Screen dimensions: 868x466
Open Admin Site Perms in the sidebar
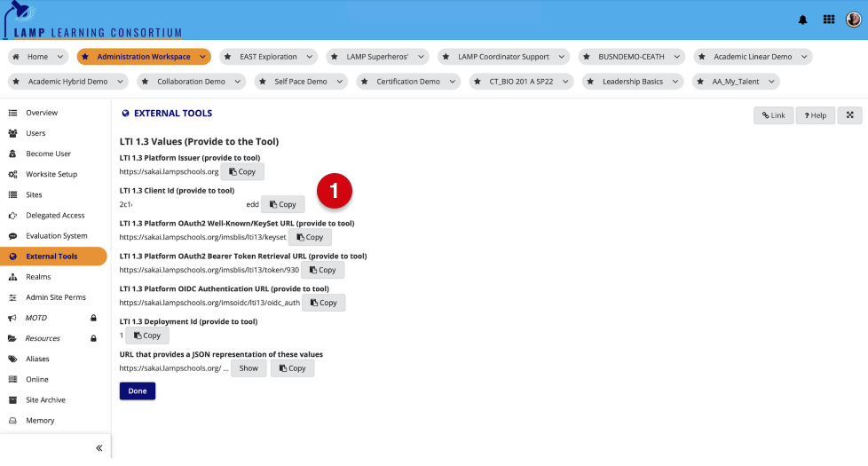(x=56, y=297)
